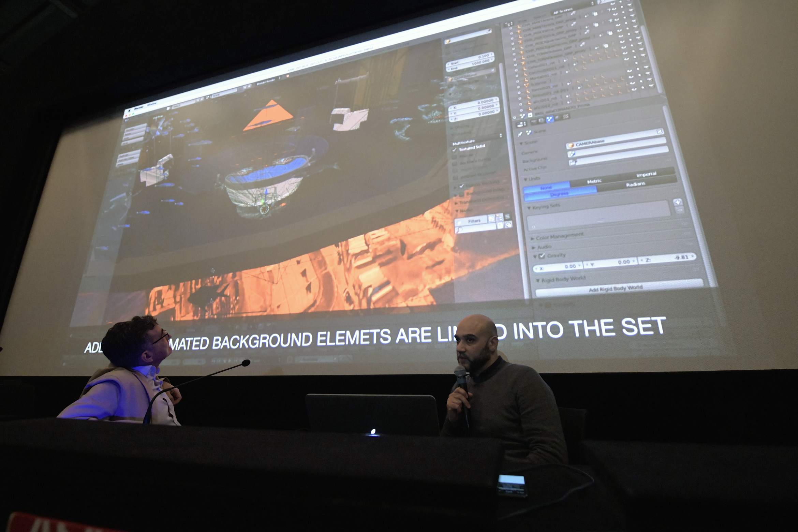Viewport: 798px width, 532px height.
Task: Edit the clip End value 1000.000
Action: (471, 65)
